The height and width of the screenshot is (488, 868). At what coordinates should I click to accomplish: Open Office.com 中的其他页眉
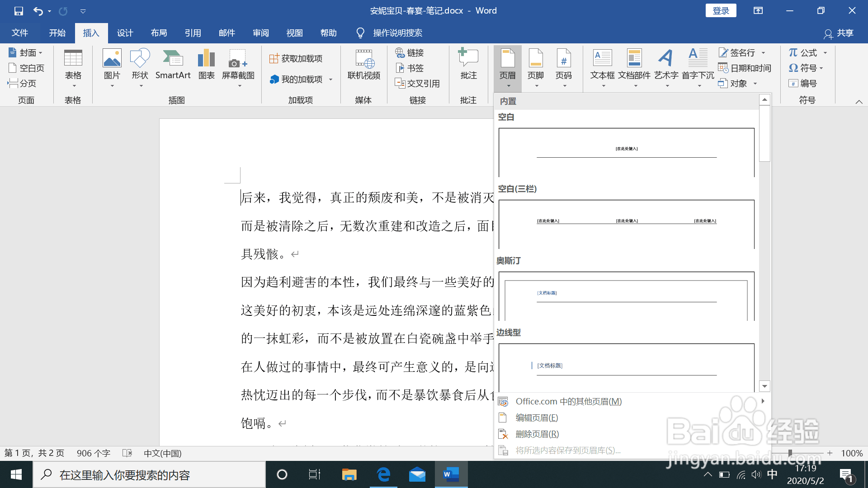pos(569,401)
